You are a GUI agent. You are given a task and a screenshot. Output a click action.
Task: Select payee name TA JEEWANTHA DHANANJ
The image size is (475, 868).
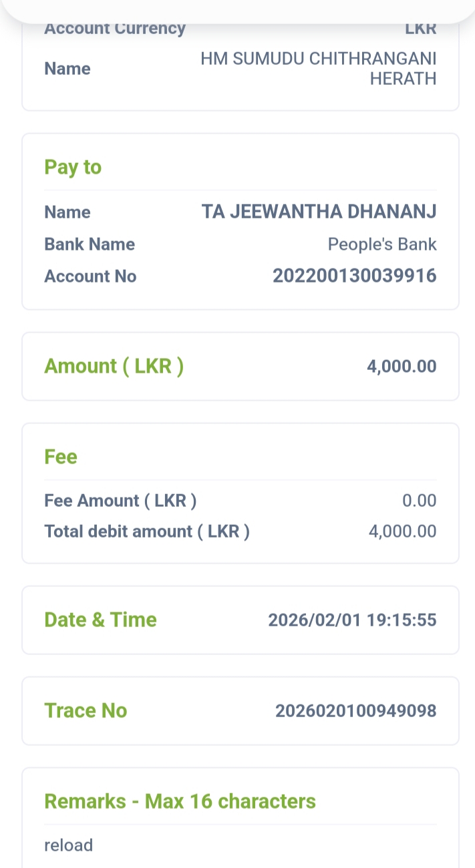pyautogui.click(x=319, y=212)
